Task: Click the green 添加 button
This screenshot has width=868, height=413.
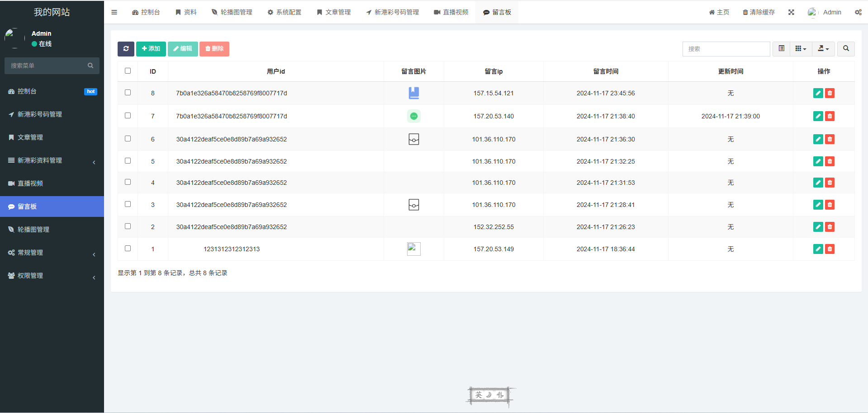Action: [x=151, y=49]
